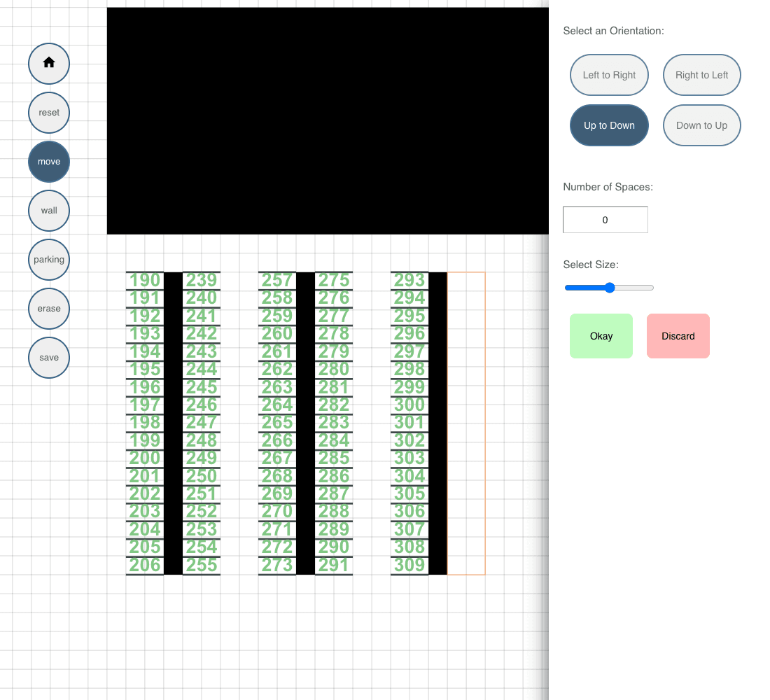Image resolution: width=770 pixels, height=700 pixels.
Task: Activate the wall drawing tool
Action: (x=49, y=211)
